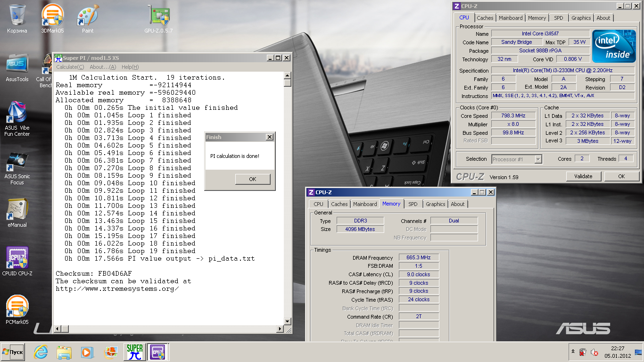Switch to Graphics tab in top CPU-Z
644x362 pixels.
pos(581,18)
